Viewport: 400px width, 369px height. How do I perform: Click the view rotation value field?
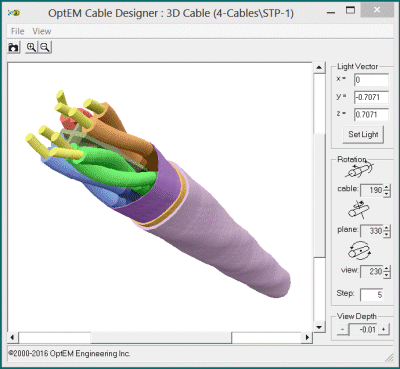click(372, 271)
